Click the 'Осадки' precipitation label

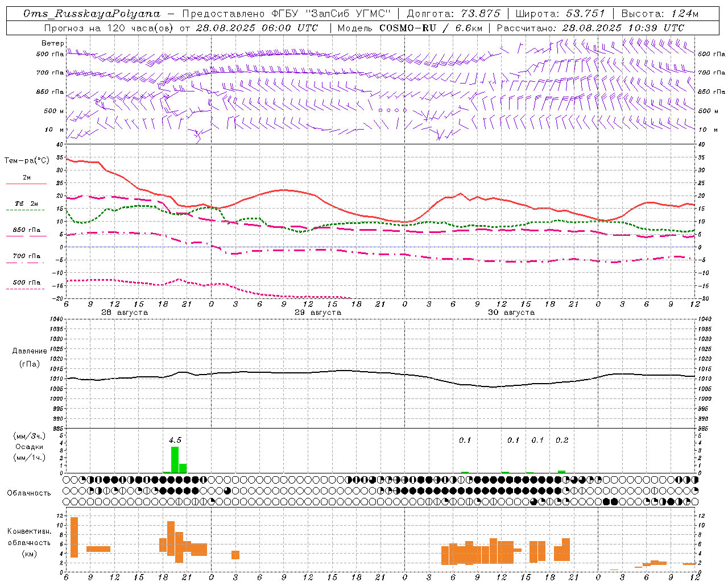click(29, 447)
